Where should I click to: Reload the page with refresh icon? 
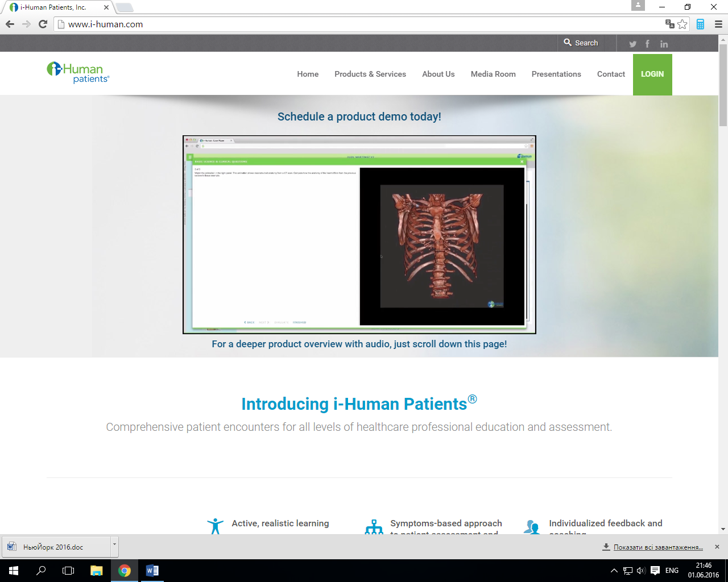pyautogui.click(x=43, y=24)
